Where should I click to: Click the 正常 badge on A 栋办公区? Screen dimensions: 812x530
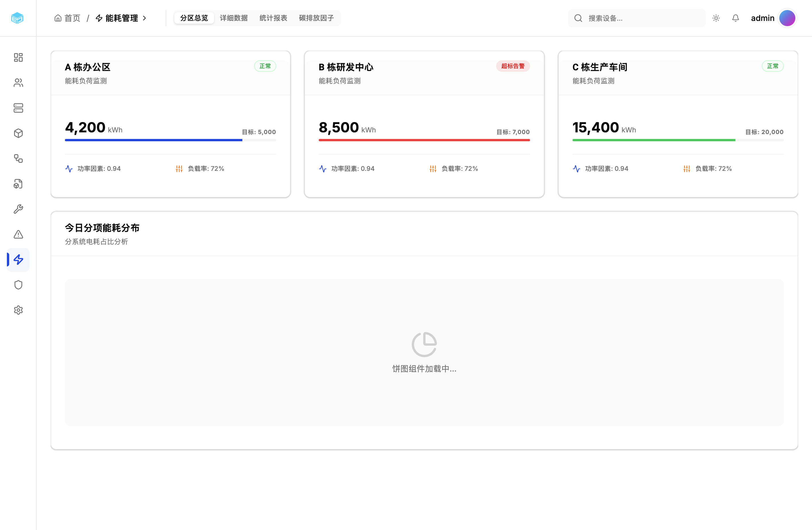[x=265, y=66]
